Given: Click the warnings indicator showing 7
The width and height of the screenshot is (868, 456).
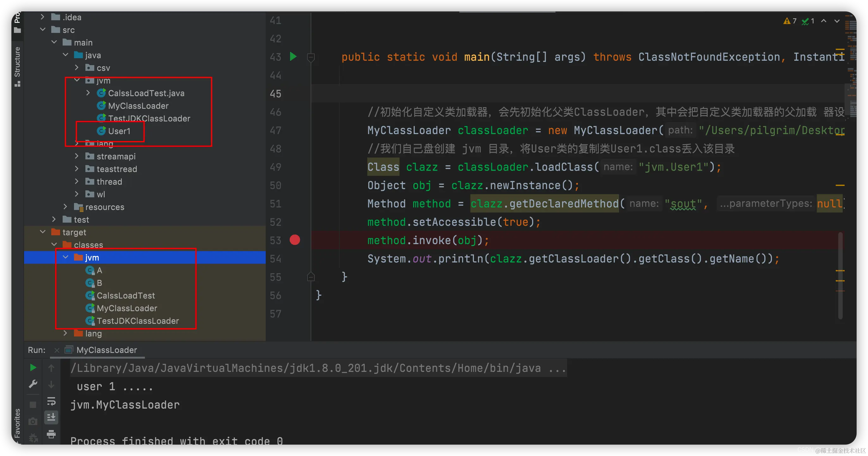Looking at the screenshot, I should [x=790, y=21].
